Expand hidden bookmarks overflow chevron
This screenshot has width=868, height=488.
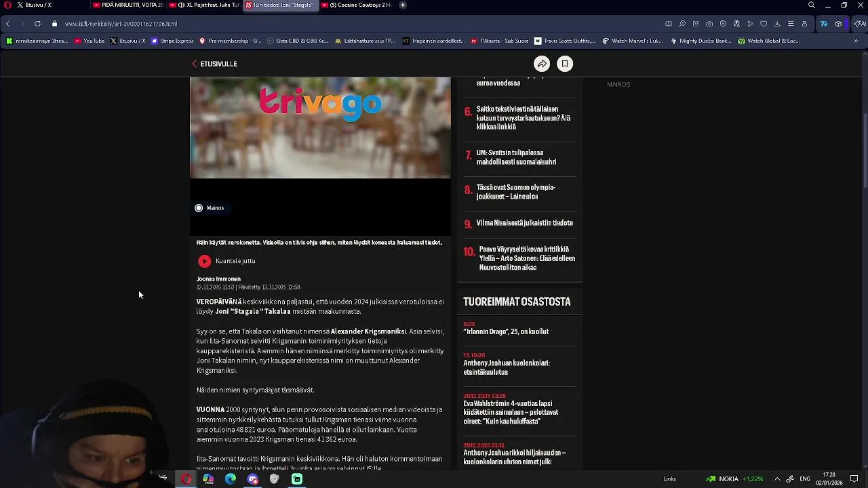856,41
